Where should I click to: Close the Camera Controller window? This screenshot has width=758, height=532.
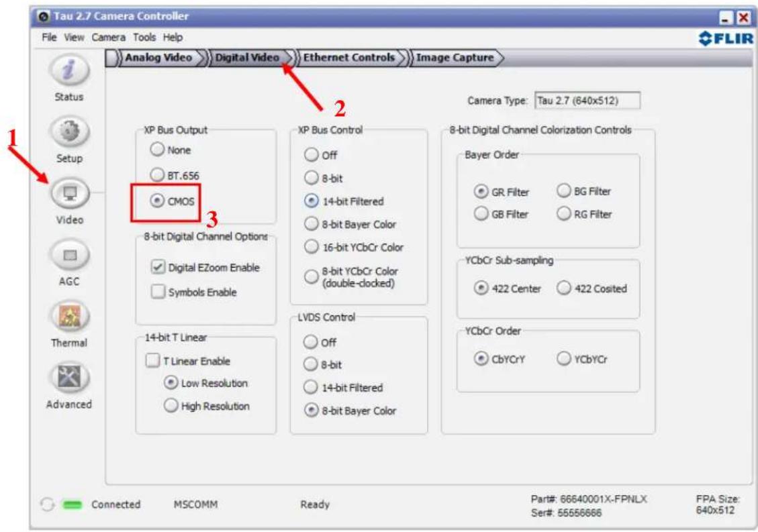click(x=743, y=18)
